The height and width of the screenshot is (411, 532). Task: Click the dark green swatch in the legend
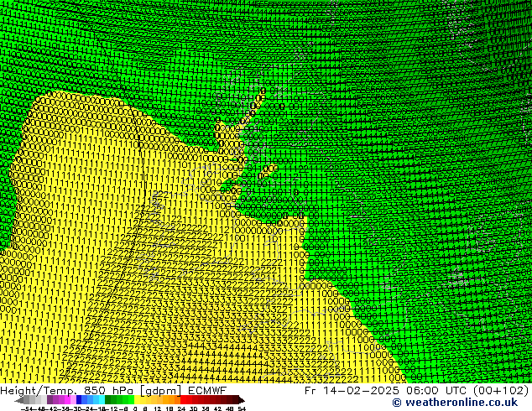tap(108, 400)
